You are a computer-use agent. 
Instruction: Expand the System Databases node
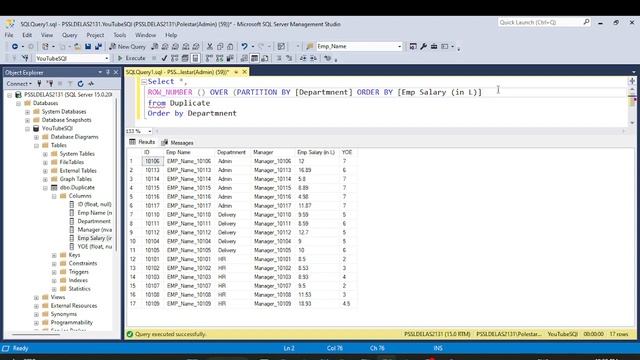(x=27, y=112)
